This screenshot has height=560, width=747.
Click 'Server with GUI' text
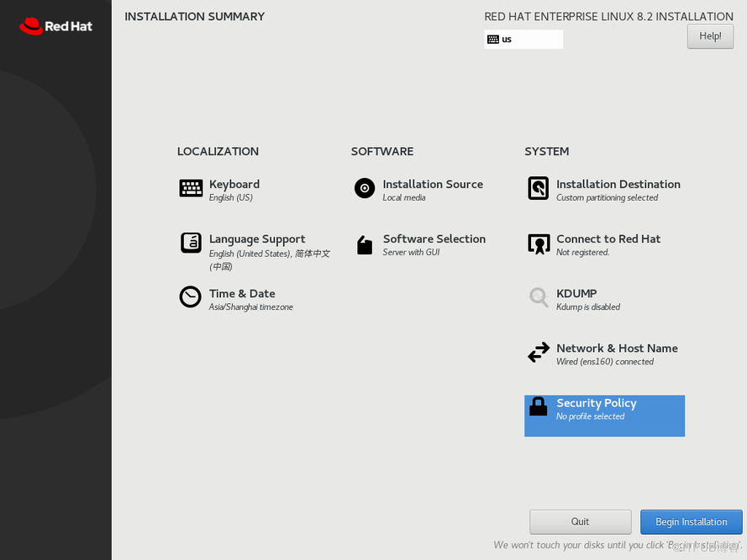411,253
